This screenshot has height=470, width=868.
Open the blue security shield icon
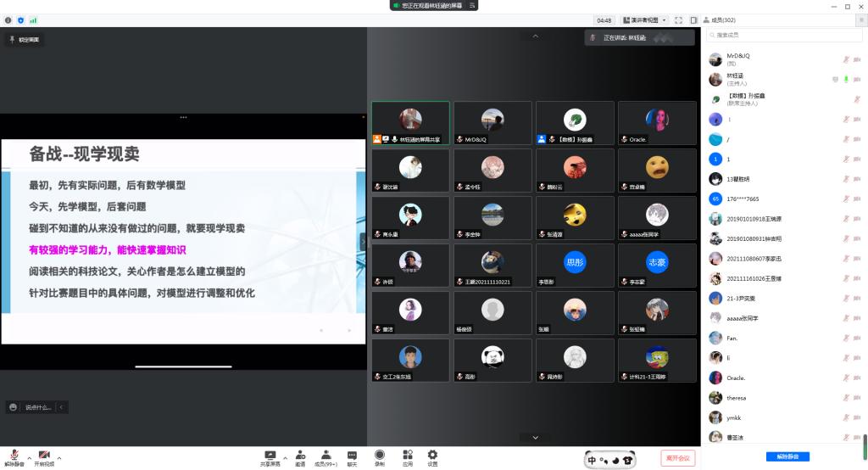pos(20,20)
